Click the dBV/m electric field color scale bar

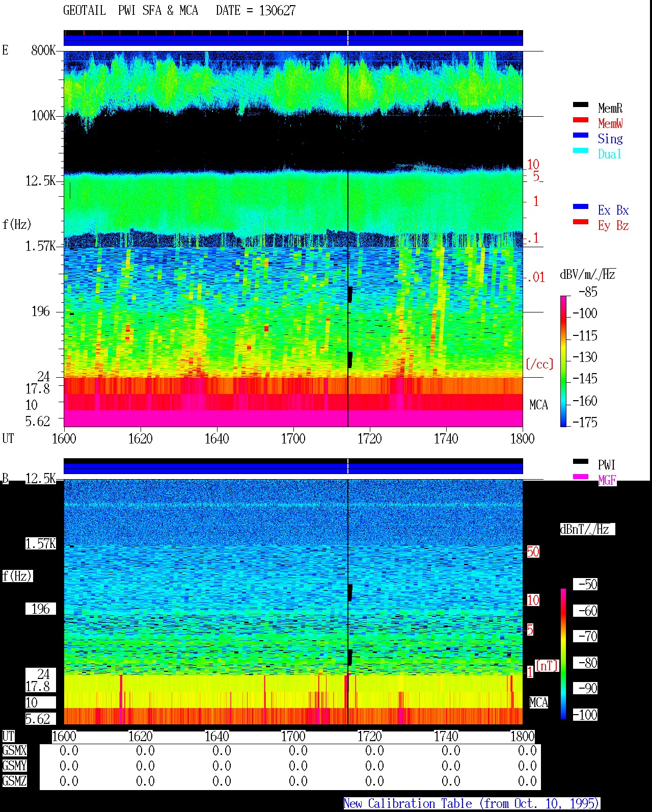pyautogui.click(x=563, y=361)
